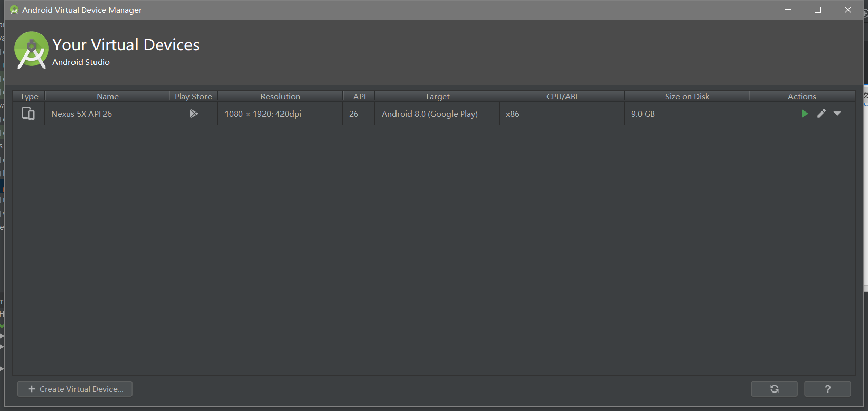Open help with the question mark button
The width and height of the screenshot is (868, 411).
pyautogui.click(x=827, y=389)
